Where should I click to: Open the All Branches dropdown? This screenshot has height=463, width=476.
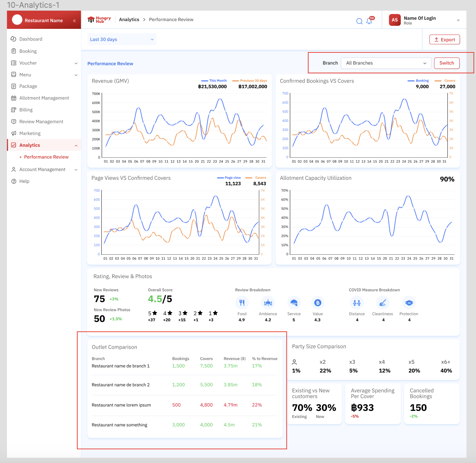coord(386,63)
